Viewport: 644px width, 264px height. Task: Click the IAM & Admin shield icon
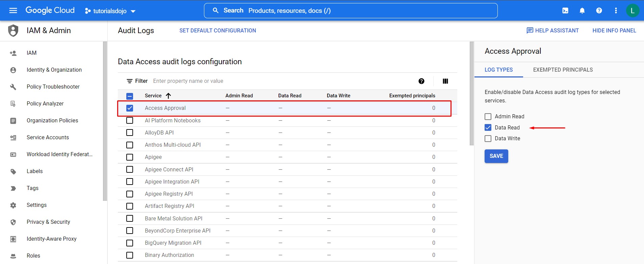13,30
